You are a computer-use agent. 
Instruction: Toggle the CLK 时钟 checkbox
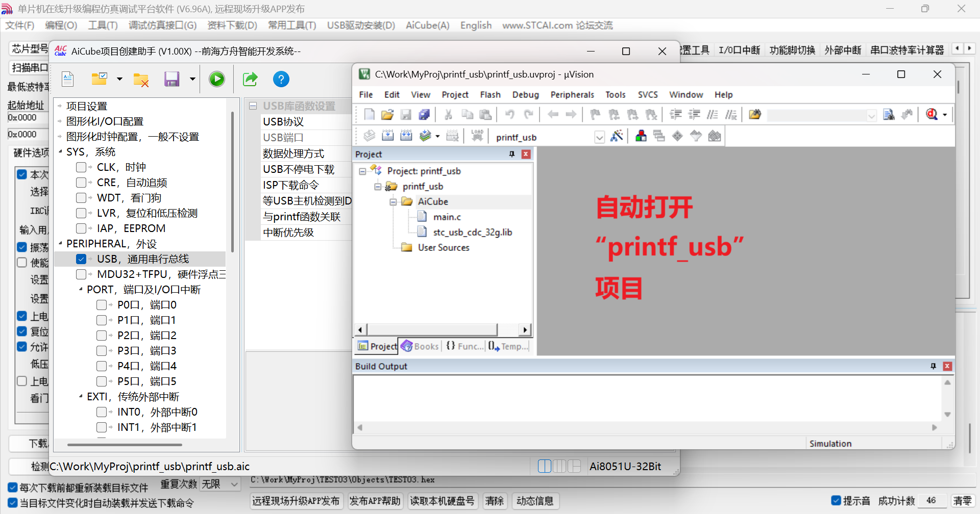point(81,167)
